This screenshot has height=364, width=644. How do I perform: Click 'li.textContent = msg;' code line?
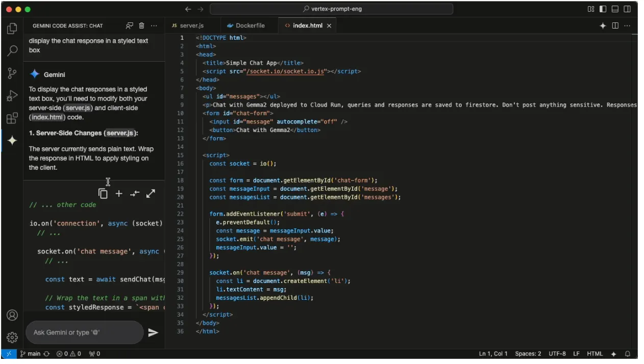pyautogui.click(x=251, y=290)
